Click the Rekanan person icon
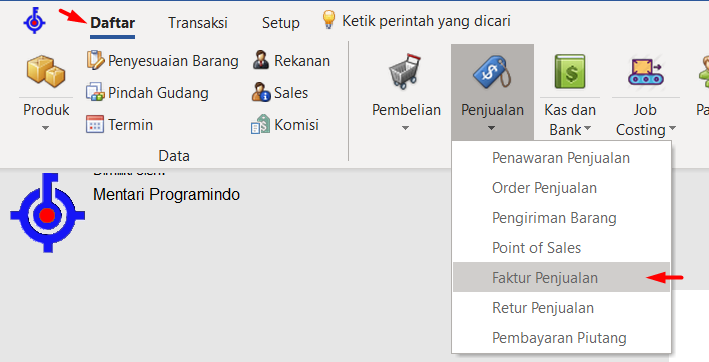Screen dimensions: 709x362 261,60
